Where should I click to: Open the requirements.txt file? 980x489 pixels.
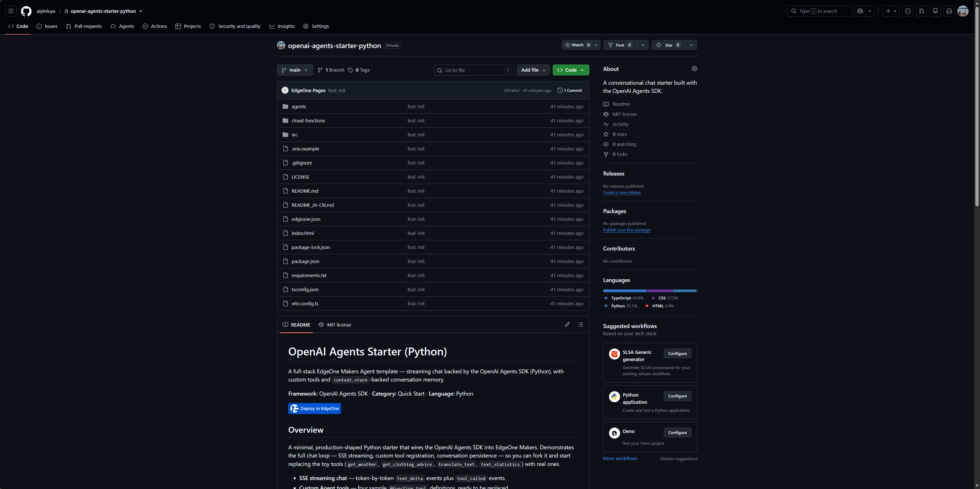point(309,275)
